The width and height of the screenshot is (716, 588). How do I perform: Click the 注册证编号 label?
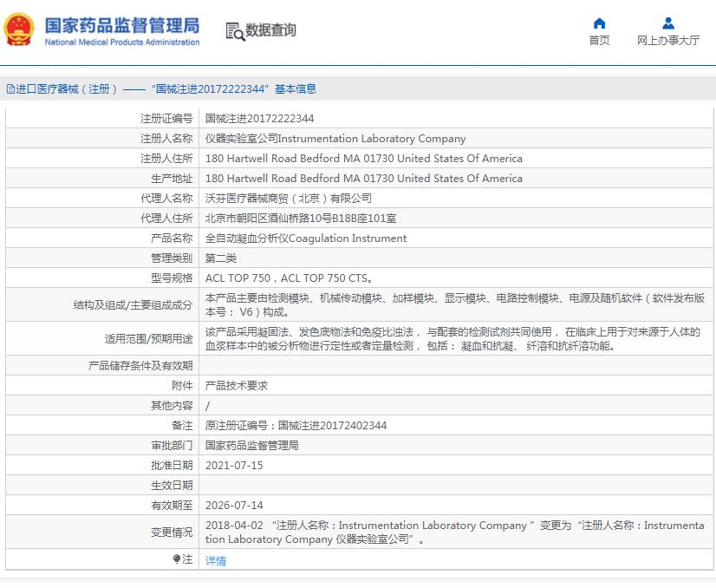click(x=166, y=119)
